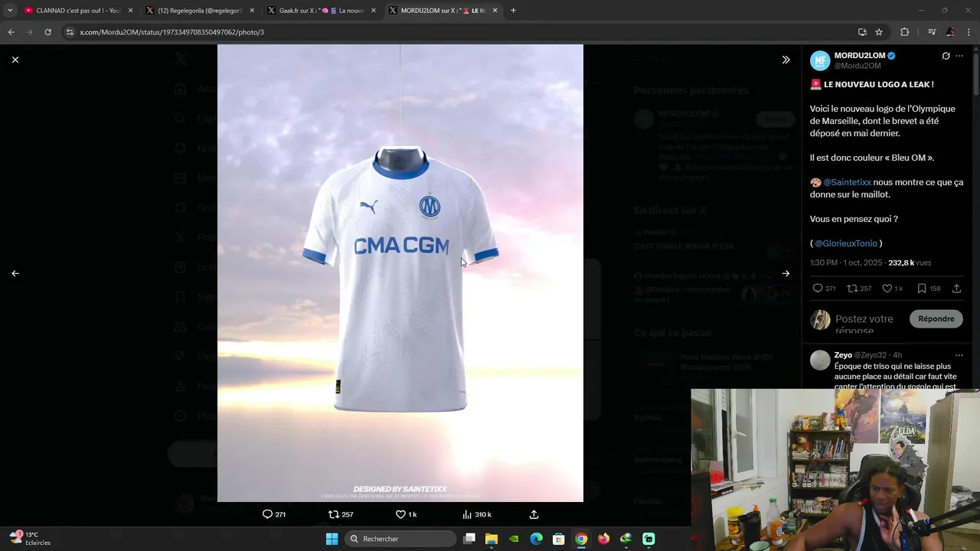Open the Zeyo username link
The width and height of the screenshot is (980, 551).
[843, 355]
